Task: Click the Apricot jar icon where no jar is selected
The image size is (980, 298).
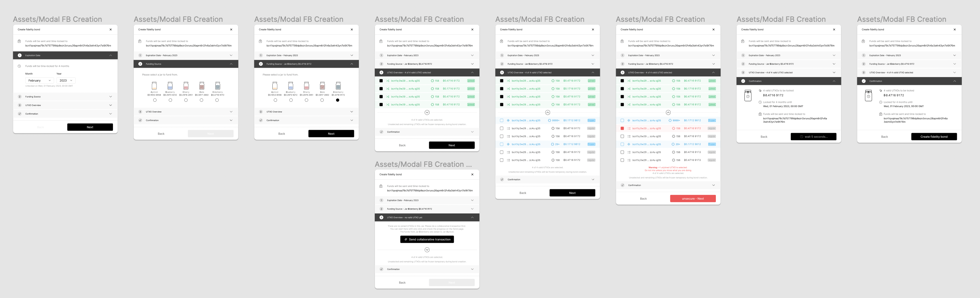Action: pyautogui.click(x=154, y=86)
